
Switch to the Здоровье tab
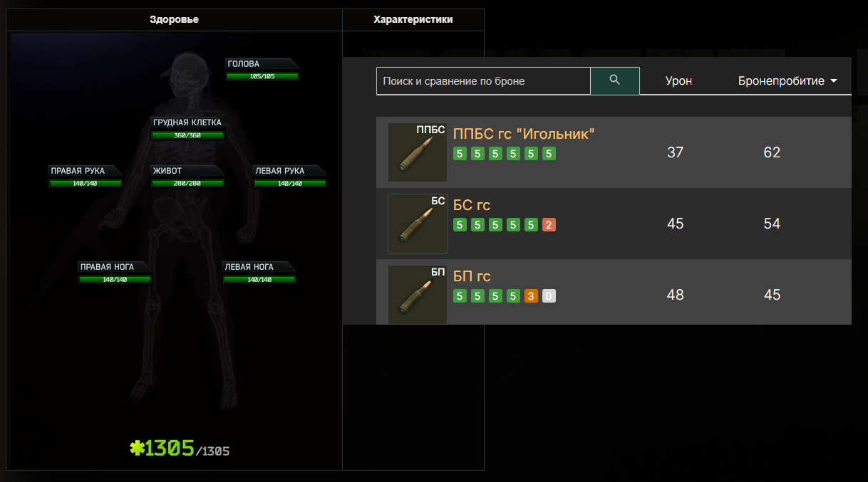(x=174, y=20)
